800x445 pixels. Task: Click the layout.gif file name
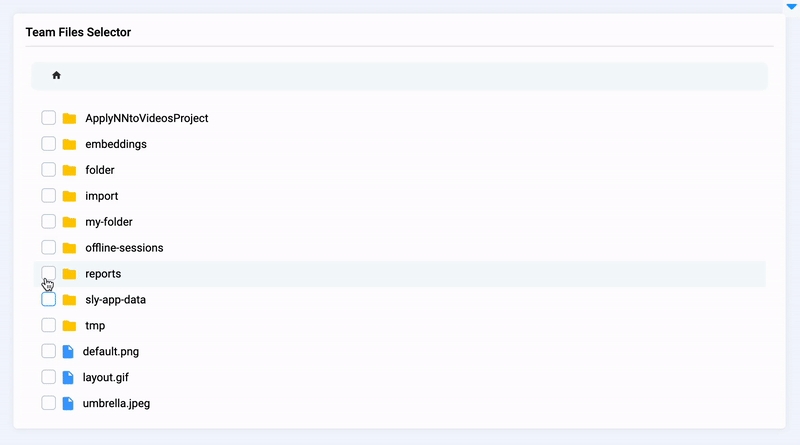tap(106, 378)
